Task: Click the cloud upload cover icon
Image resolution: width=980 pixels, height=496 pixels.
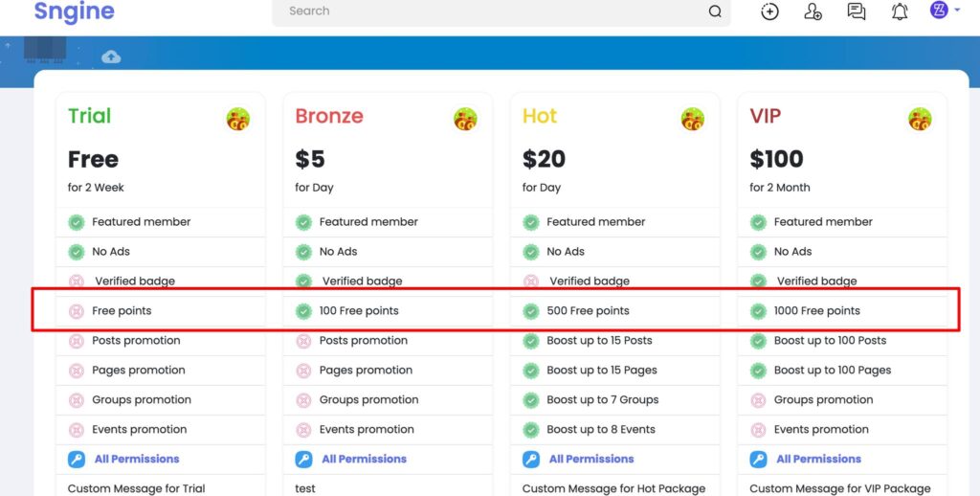Action: [111, 56]
